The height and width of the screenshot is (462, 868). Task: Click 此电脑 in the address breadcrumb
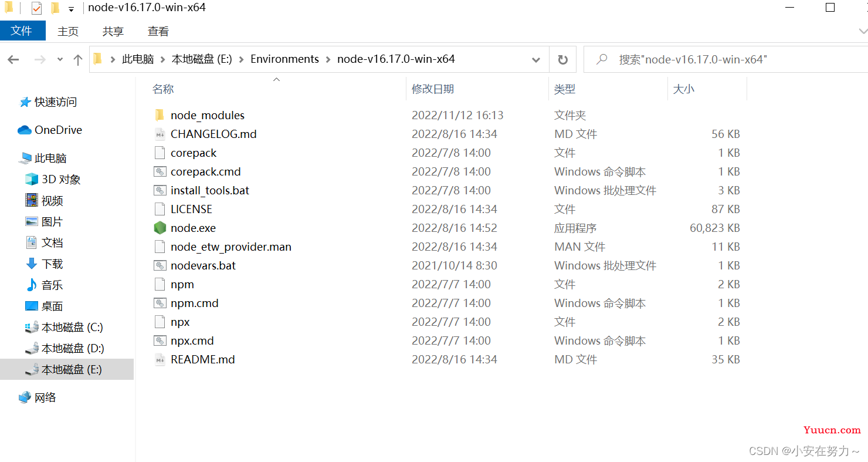138,59
